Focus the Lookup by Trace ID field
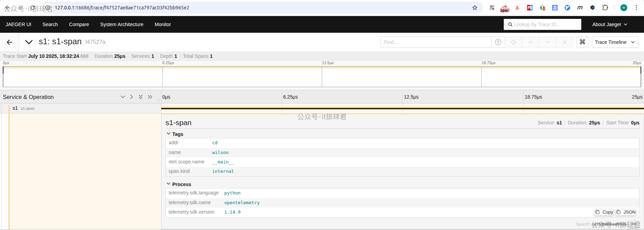644x230 pixels. click(542, 24)
